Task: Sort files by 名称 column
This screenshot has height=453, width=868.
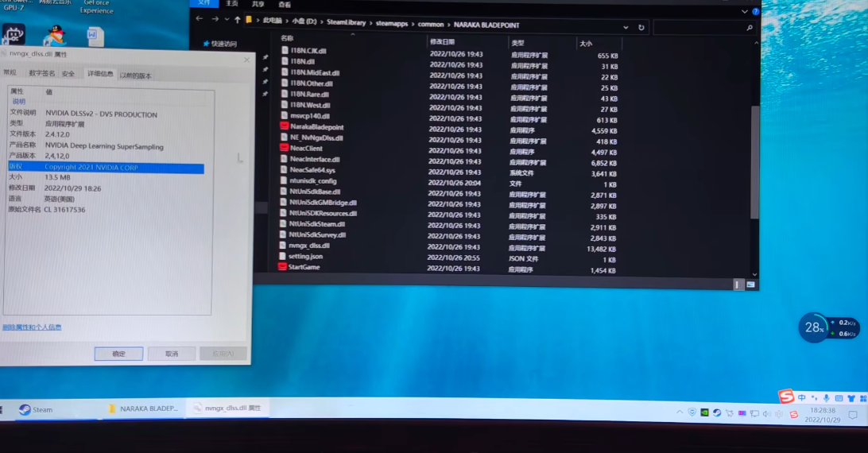Action: 287,38
